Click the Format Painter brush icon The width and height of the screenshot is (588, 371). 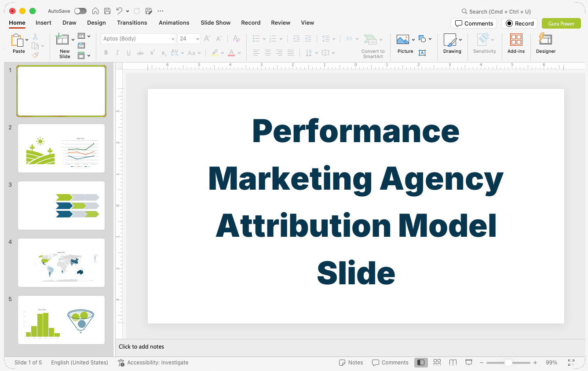pyautogui.click(x=35, y=55)
